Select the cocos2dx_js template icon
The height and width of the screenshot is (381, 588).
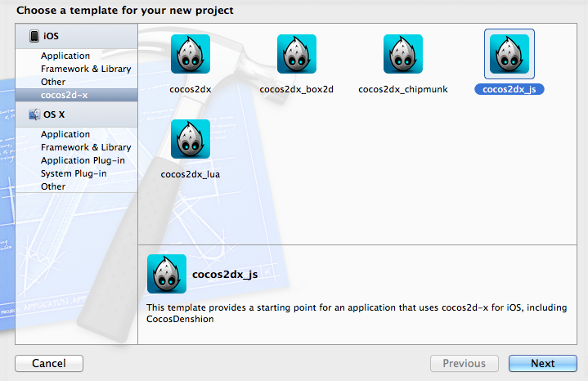[509, 54]
